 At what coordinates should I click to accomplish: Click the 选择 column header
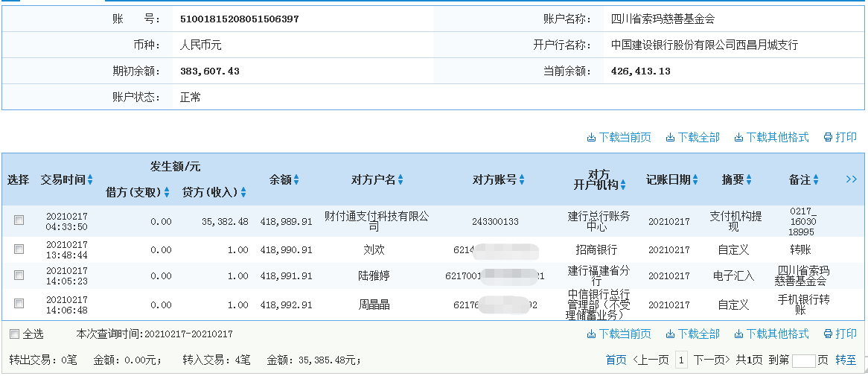pos(19,180)
